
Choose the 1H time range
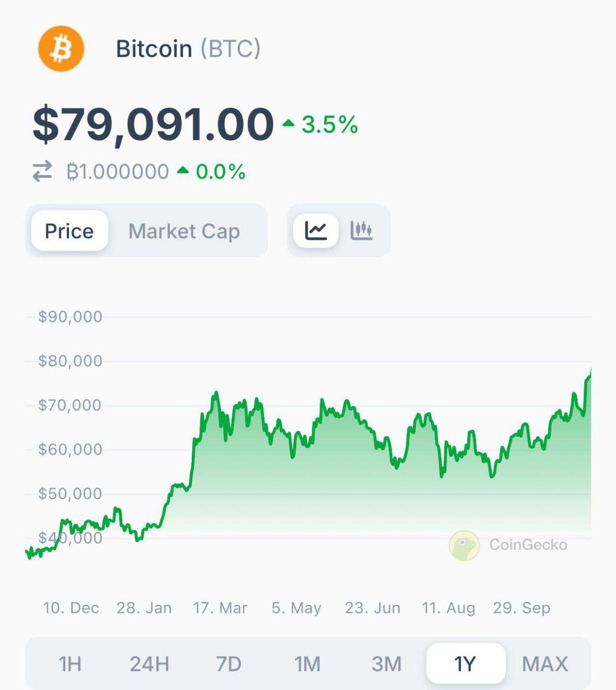(x=70, y=664)
